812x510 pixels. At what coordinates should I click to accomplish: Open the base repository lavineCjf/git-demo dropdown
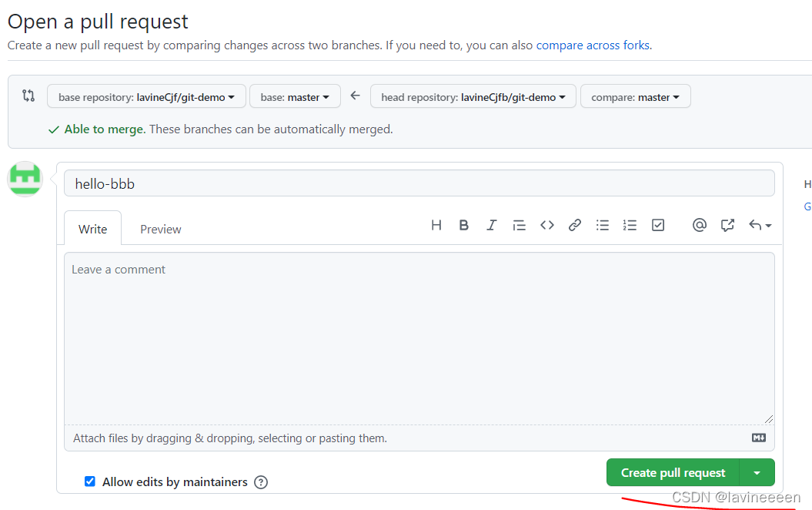(146, 97)
